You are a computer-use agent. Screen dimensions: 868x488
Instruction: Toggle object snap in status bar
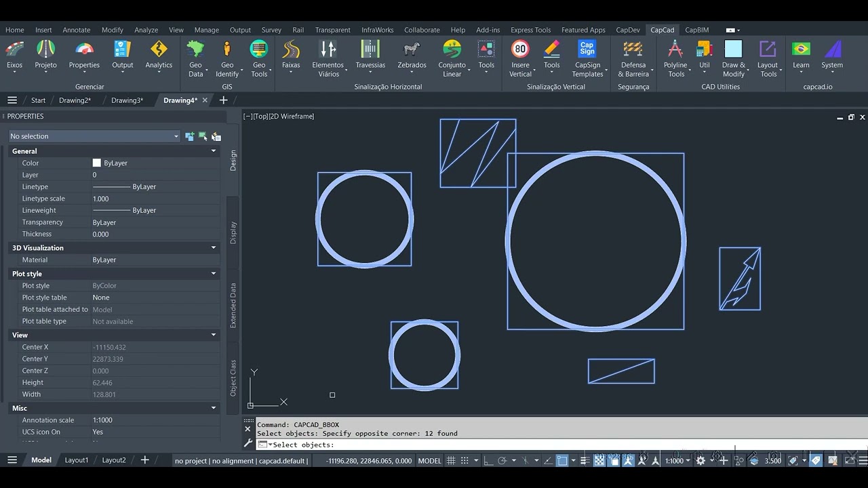(x=562, y=461)
